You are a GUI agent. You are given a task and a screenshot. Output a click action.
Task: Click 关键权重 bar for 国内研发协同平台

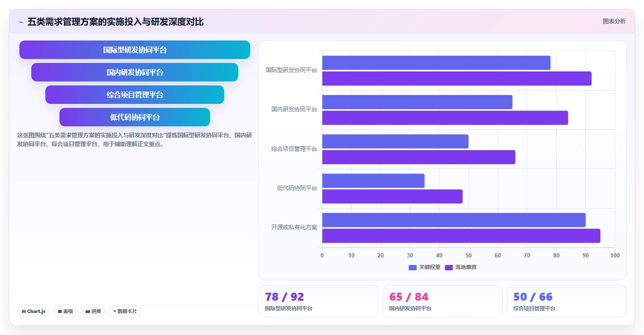(417, 102)
